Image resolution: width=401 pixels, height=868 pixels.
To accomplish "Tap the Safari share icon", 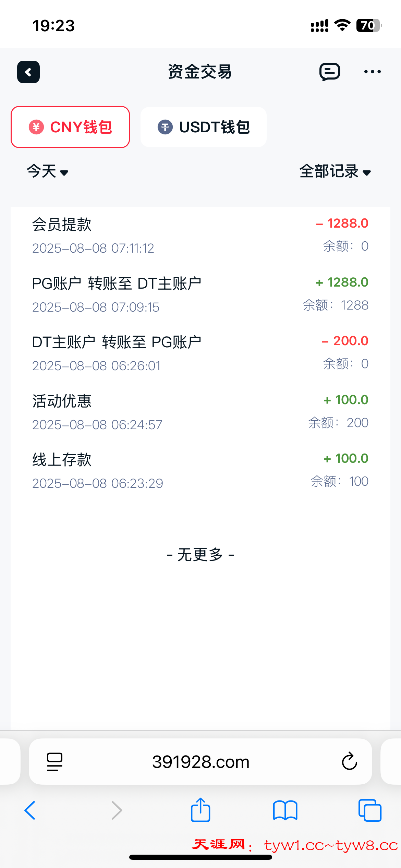I will point(200,810).
